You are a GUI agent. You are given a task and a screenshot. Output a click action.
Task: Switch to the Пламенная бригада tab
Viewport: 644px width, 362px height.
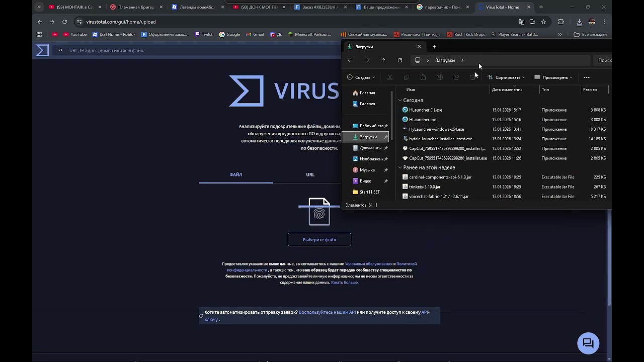pos(137,7)
